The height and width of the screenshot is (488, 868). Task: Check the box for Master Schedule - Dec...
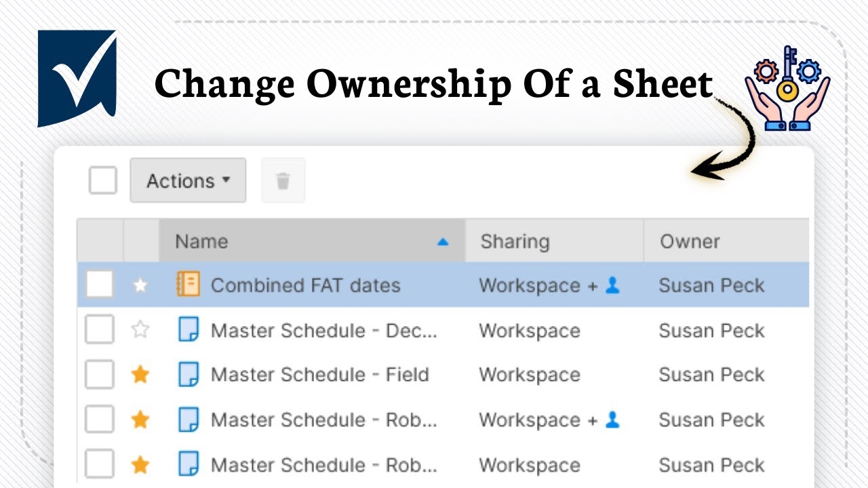100,330
